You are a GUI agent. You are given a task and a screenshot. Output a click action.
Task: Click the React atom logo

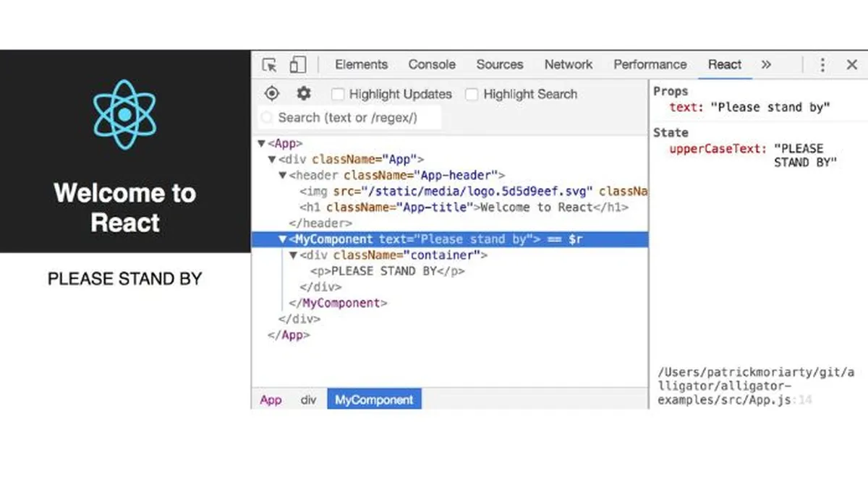click(124, 115)
